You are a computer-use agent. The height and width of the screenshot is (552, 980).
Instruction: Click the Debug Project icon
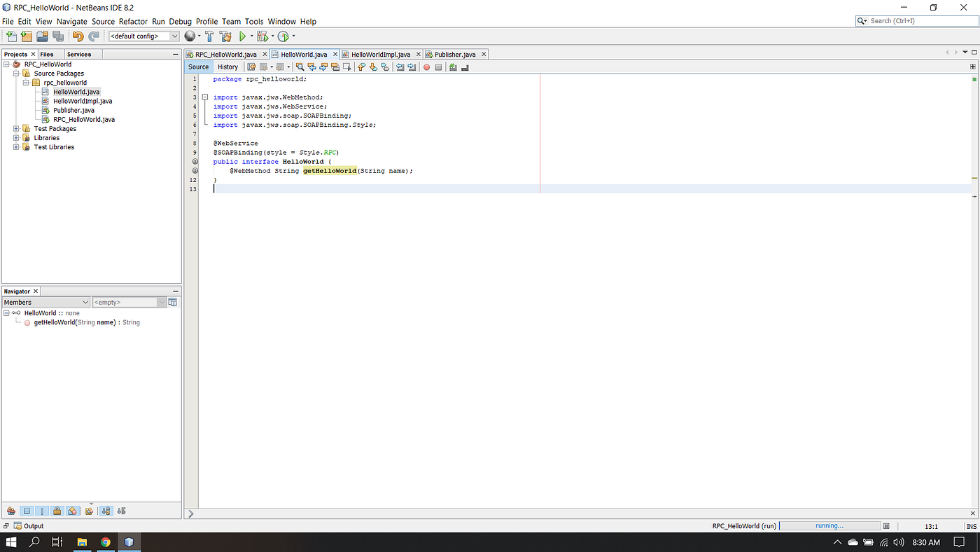[263, 36]
